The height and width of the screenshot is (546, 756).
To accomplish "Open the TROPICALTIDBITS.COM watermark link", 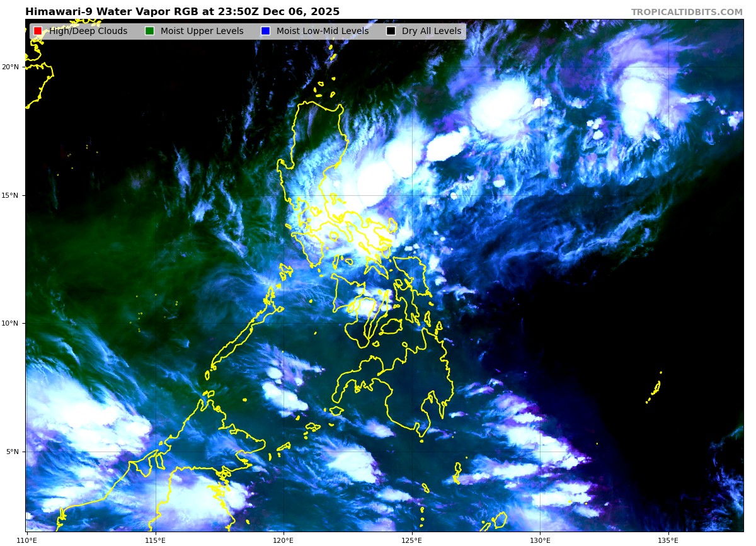I will click(687, 12).
